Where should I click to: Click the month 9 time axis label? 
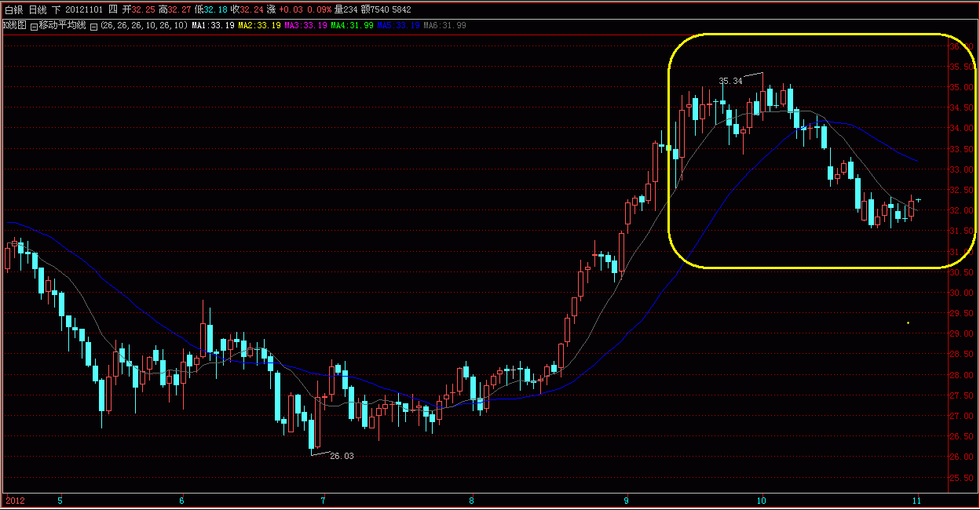coord(627,500)
